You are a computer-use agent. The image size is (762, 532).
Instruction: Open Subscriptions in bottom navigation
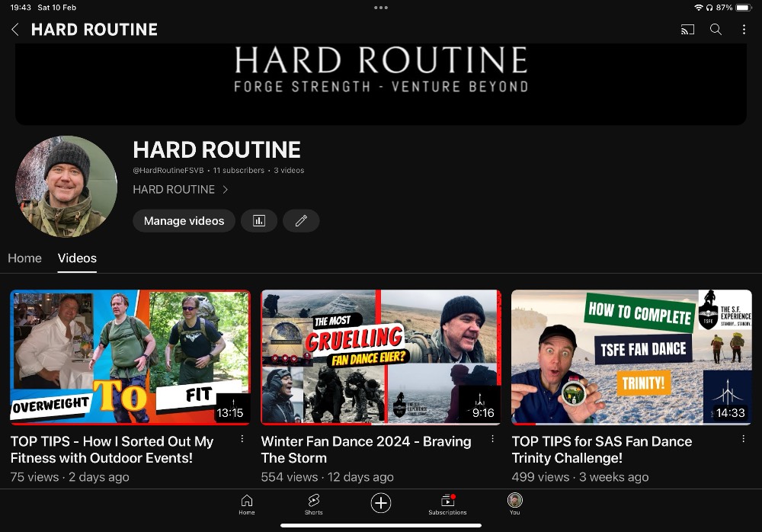(447, 505)
